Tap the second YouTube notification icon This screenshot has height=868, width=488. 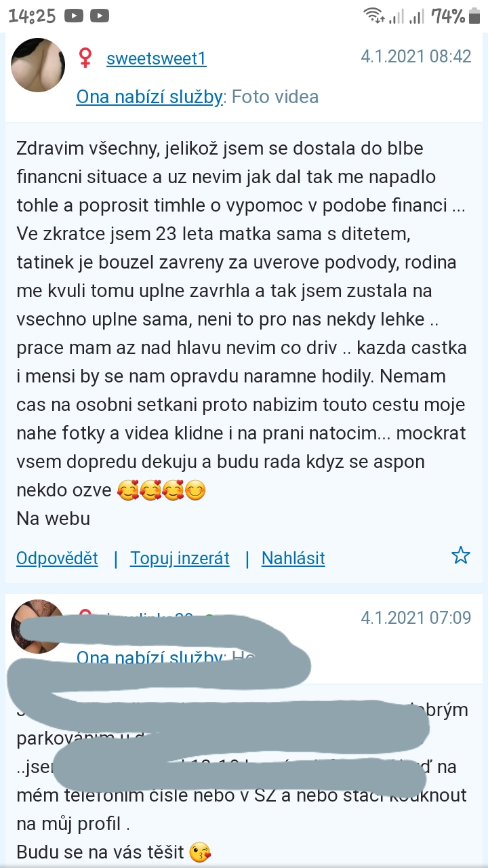[99, 16]
